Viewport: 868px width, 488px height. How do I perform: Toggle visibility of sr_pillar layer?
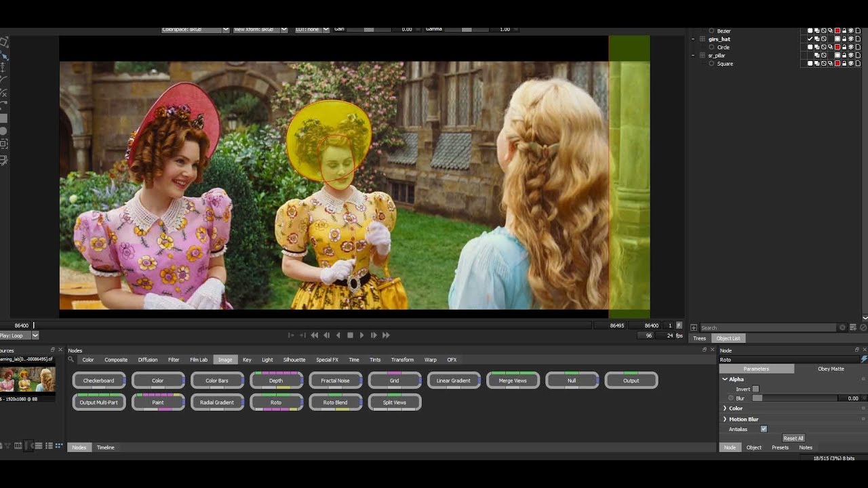[x=851, y=56]
